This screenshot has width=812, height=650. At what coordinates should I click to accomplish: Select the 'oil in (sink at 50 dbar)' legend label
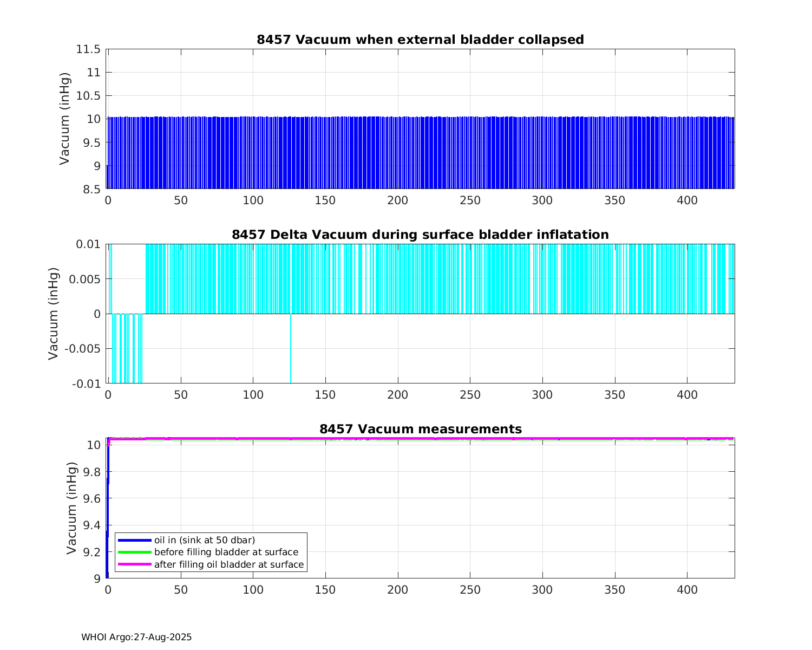[205, 540]
